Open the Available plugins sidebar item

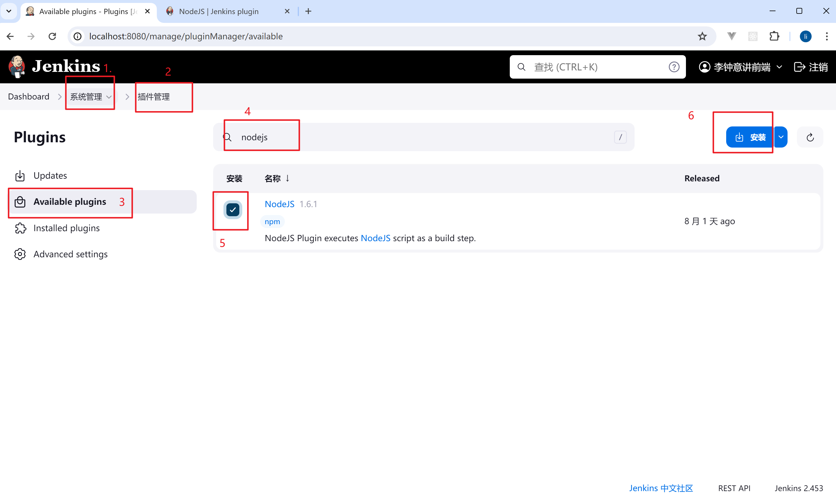pos(102,202)
